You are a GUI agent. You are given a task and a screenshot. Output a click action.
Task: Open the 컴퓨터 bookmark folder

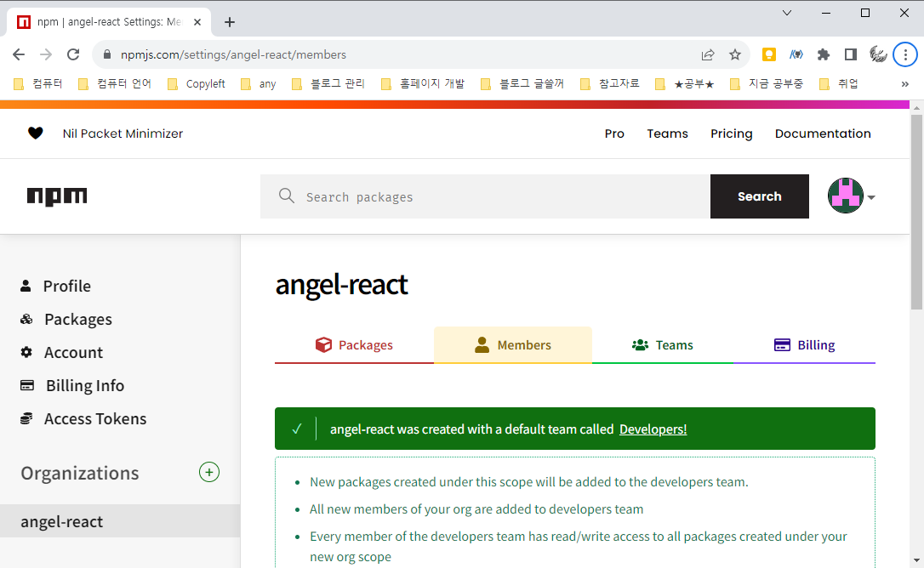pyautogui.click(x=38, y=84)
